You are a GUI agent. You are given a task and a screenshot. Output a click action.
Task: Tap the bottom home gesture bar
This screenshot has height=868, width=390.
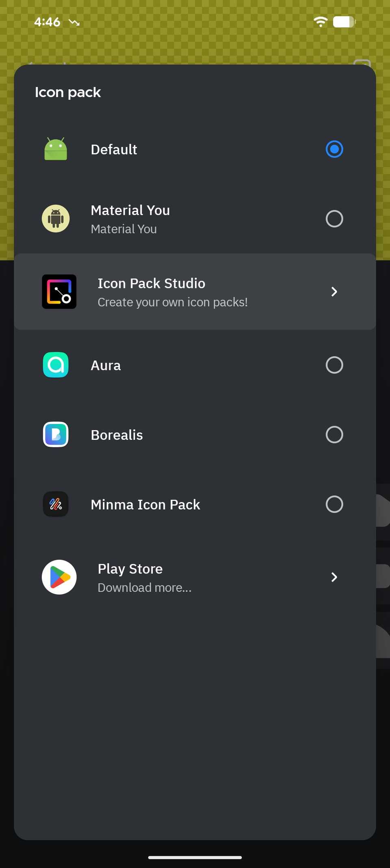[195, 857]
